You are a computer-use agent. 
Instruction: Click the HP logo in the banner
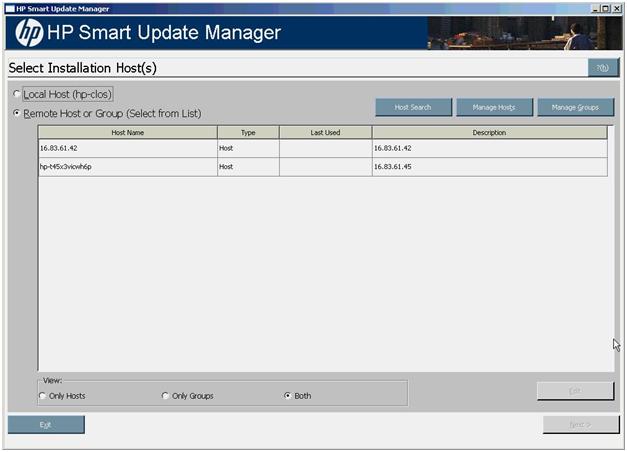coord(29,33)
